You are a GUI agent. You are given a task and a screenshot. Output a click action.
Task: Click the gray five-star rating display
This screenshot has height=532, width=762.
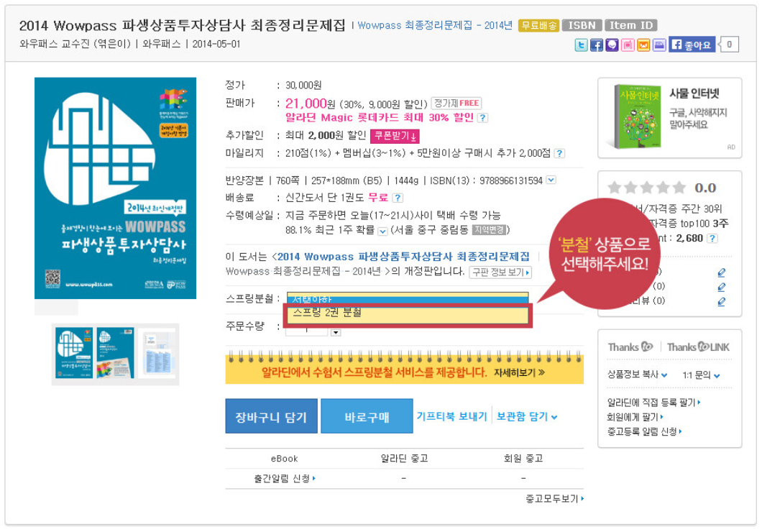point(647,188)
